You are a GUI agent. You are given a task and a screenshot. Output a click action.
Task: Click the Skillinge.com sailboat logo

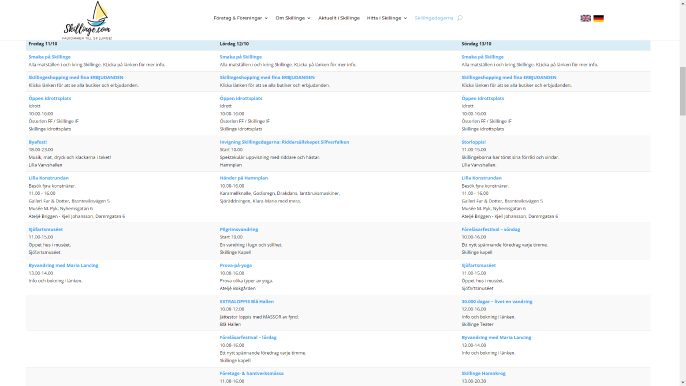point(87,20)
